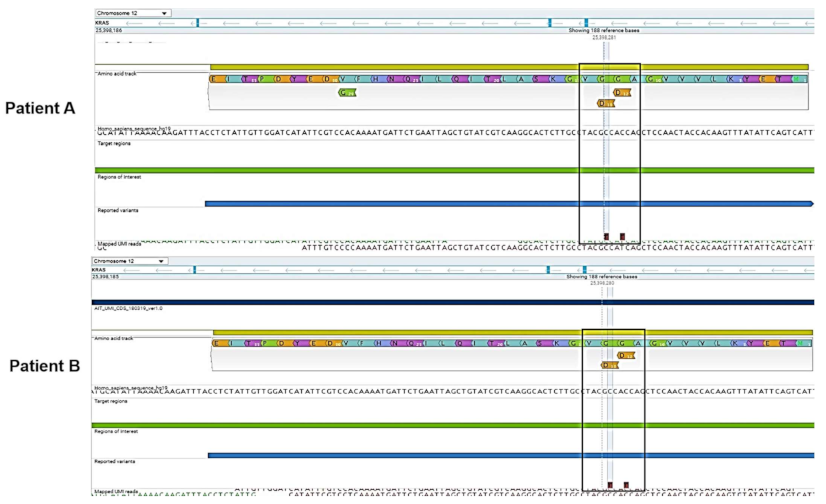Select the green Target regions bar in Patient A
The image size is (826, 504).
[452, 169]
